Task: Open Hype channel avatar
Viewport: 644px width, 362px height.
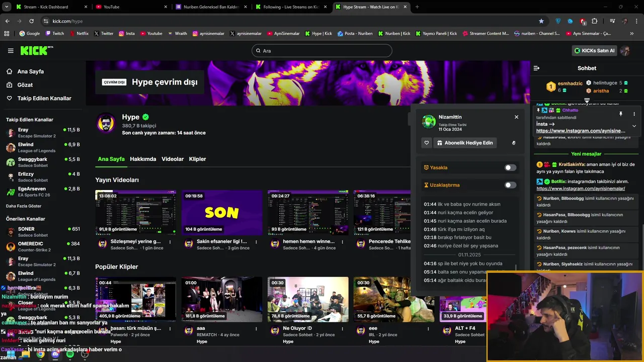Action: 106,123
